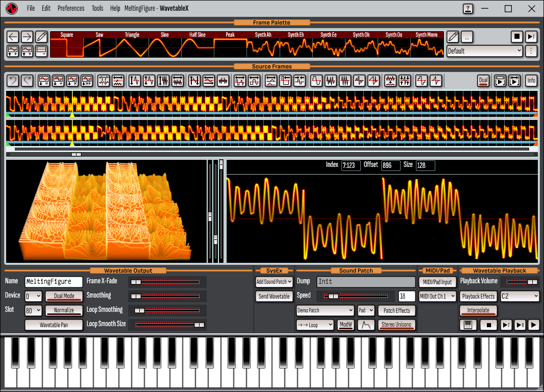The width and height of the screenshot is (544, 392).
Task: Click the frame icon with the multiply sign
Action: (x=72, y=81)
